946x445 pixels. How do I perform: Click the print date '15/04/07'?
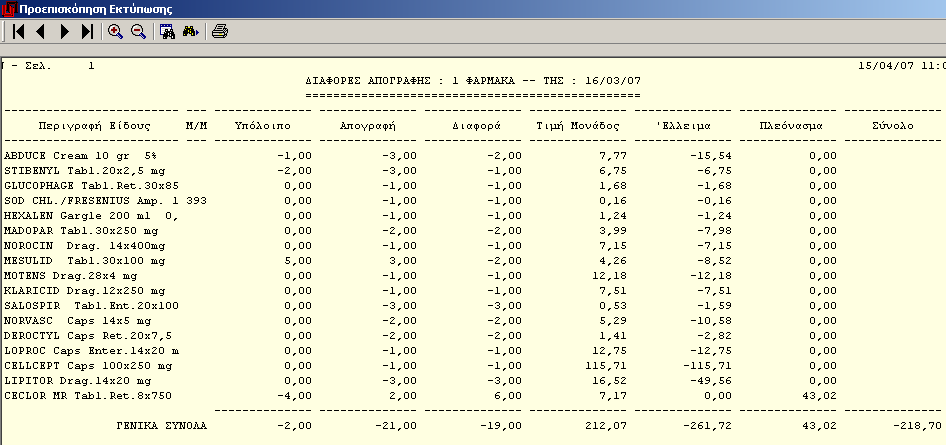coord(886,66)
